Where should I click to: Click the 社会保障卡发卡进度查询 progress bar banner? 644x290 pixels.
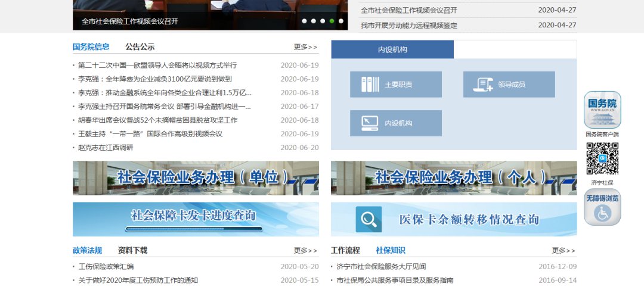coord(196,219)
